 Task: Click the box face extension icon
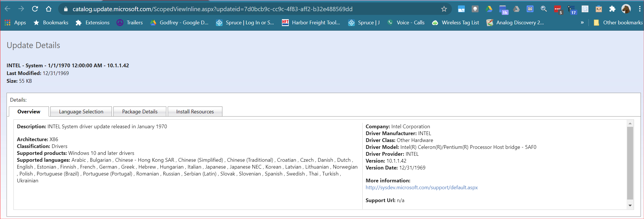coord(599,9)
